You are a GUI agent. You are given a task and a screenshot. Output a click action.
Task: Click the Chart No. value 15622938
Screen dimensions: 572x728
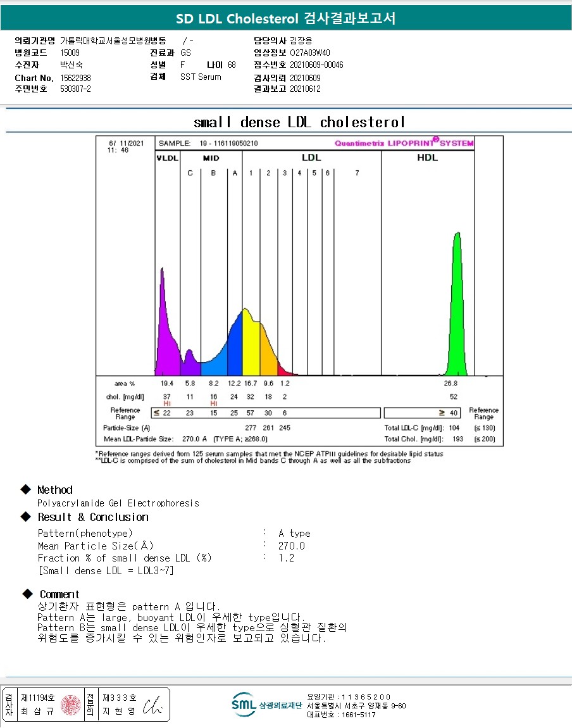click(76, 78)
